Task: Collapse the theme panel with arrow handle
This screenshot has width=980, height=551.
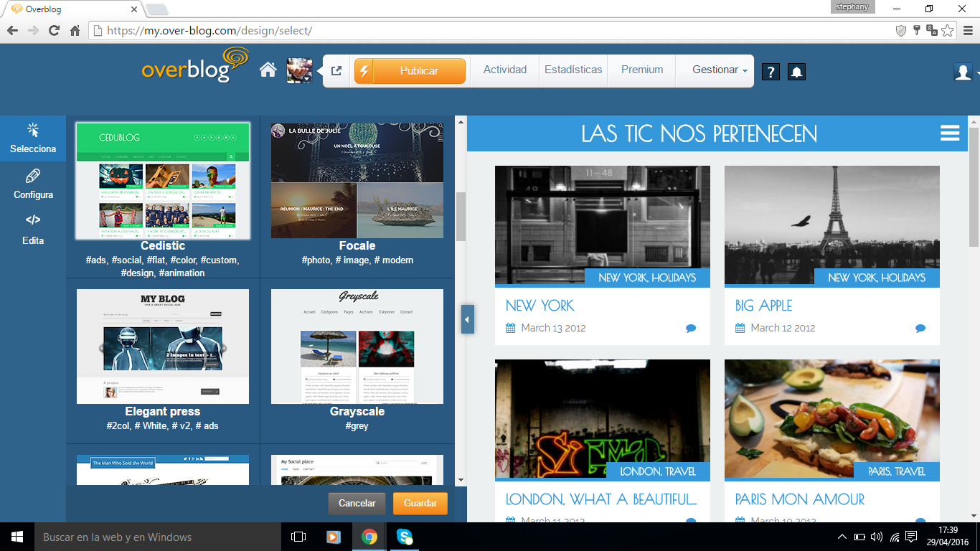Action: [468, 319]
